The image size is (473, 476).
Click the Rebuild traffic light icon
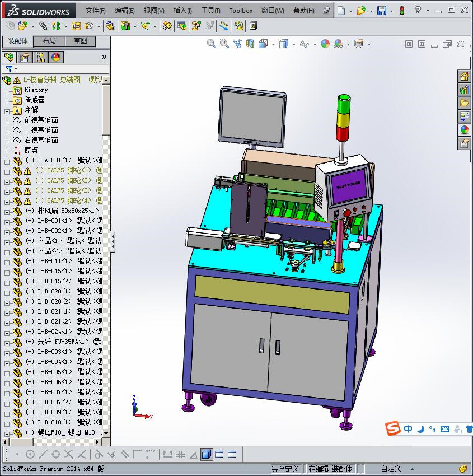[x=402, y=11]
